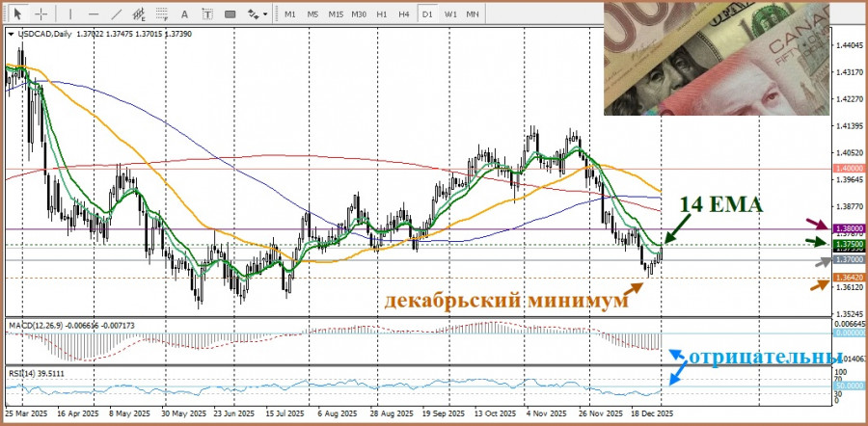Click the '14 EMA' chart annotation text
Image resolution: width=868 pixels, height=426 pixels.
click(721, 204)
